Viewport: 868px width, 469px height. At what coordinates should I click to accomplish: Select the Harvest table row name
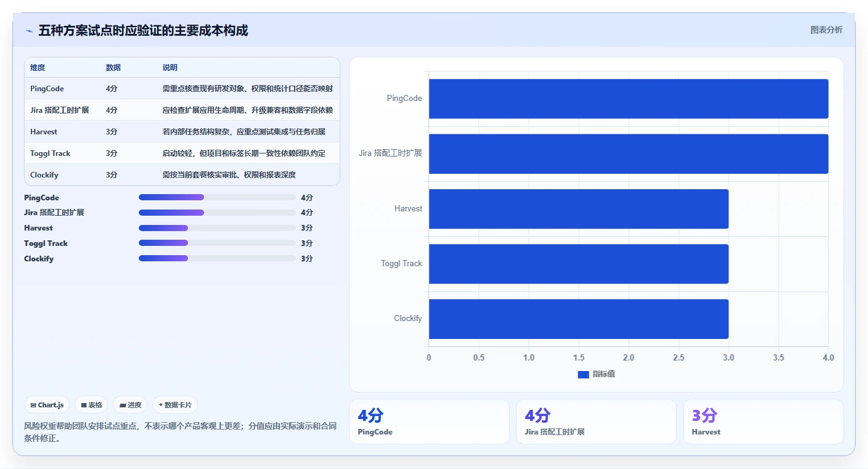click(x=44, y=132)
